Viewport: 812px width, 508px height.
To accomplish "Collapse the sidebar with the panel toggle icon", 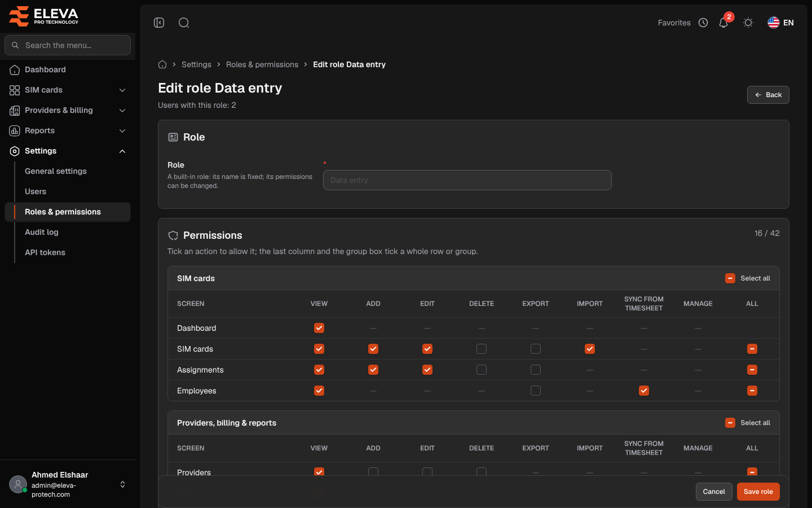I will [159, 23].
